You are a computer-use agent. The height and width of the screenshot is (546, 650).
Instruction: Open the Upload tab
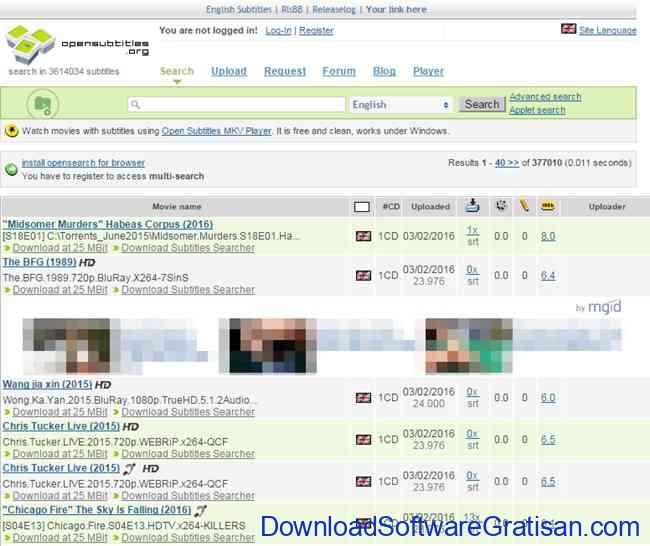229,71
